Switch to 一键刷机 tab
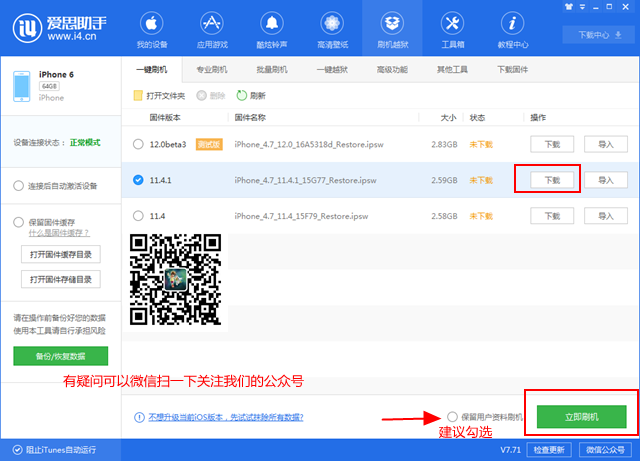Screen dimensions: 640x461 (x=151, y=70)
